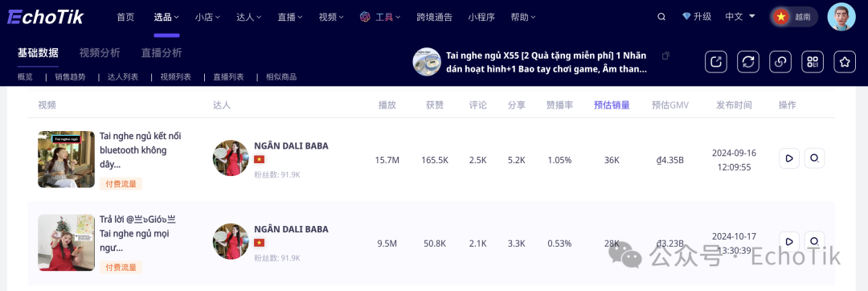
Task: Open the 越南 country selector
Action: pos(794,17)
